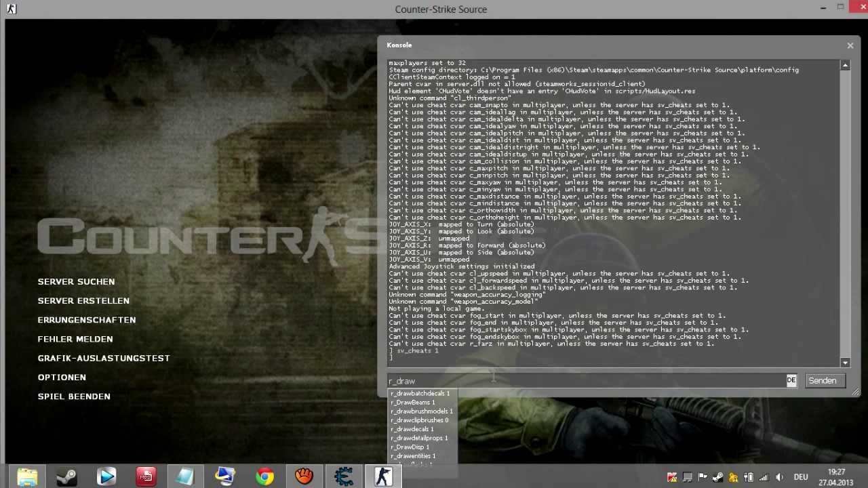Click 'maxplayers set to 32' console line
This screenshot has width=868, height=488.
(427, 63)
